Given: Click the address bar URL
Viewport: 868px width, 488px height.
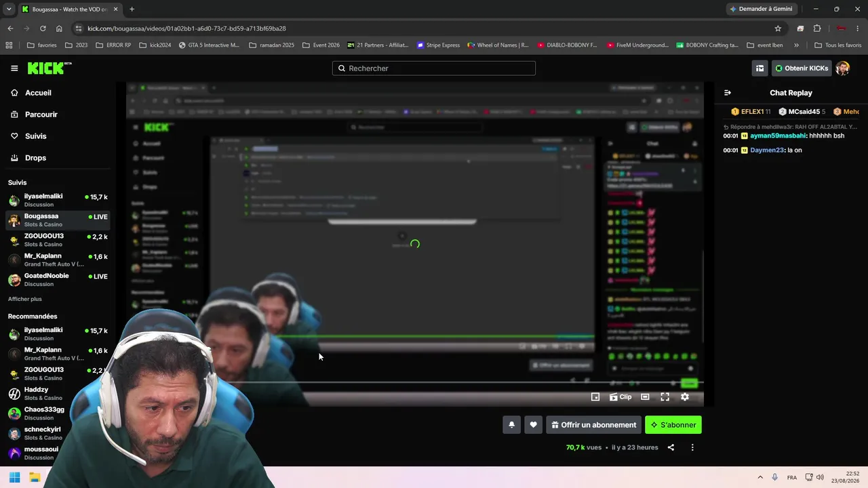Looking at the screenshot, I should (x=186, y=28).
